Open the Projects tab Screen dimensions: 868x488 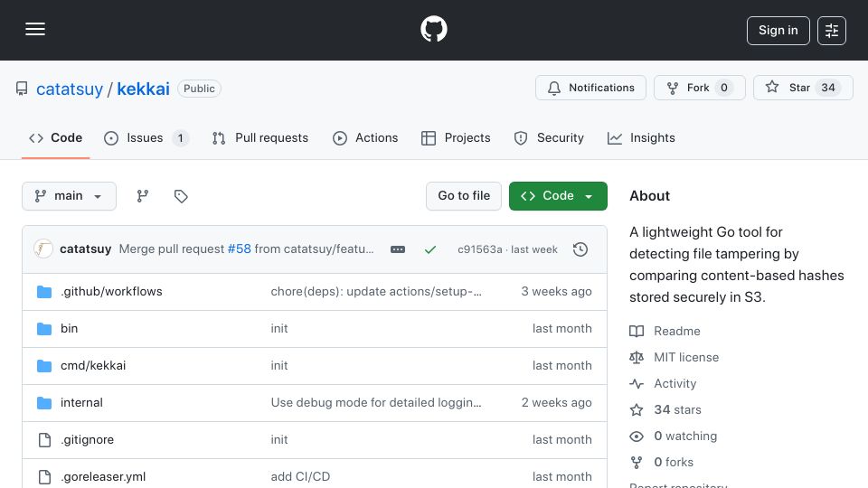(456, 137)
